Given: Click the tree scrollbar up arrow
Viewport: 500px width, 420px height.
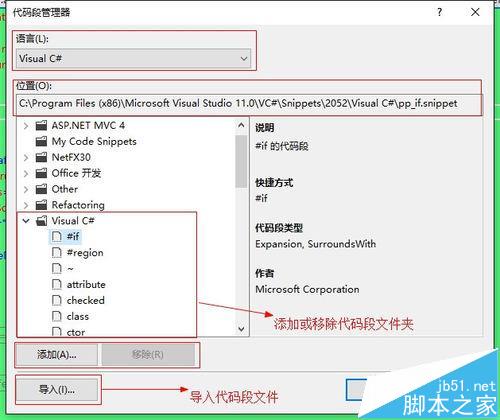Looking at the screenshot, I should [x=241, y=125].
